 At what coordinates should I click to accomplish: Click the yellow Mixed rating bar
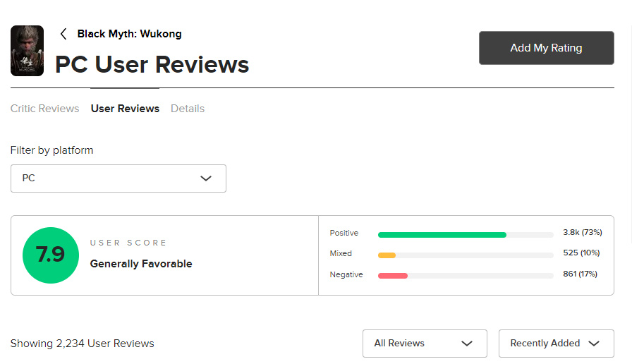[x=387, y=255]
